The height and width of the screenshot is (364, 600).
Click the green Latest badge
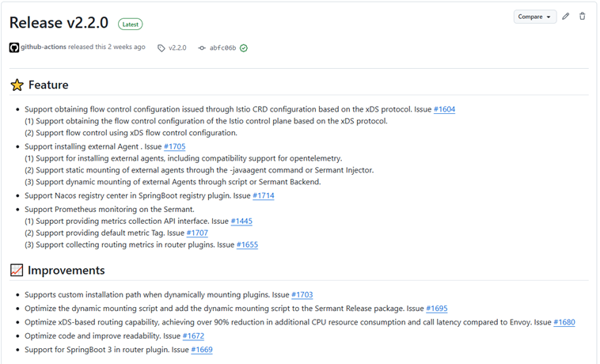point(131,25)
